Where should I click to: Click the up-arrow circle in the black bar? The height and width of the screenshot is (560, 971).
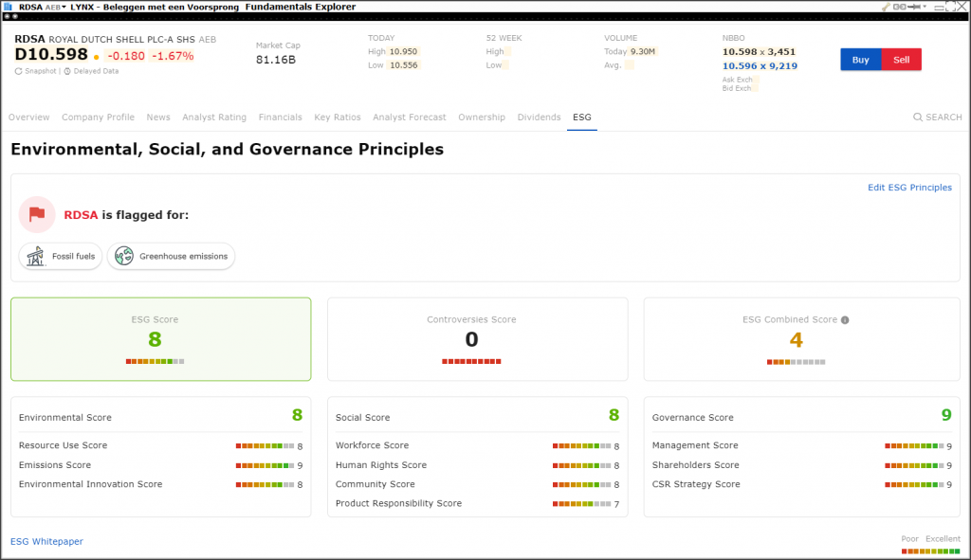[x=7, y=16]
